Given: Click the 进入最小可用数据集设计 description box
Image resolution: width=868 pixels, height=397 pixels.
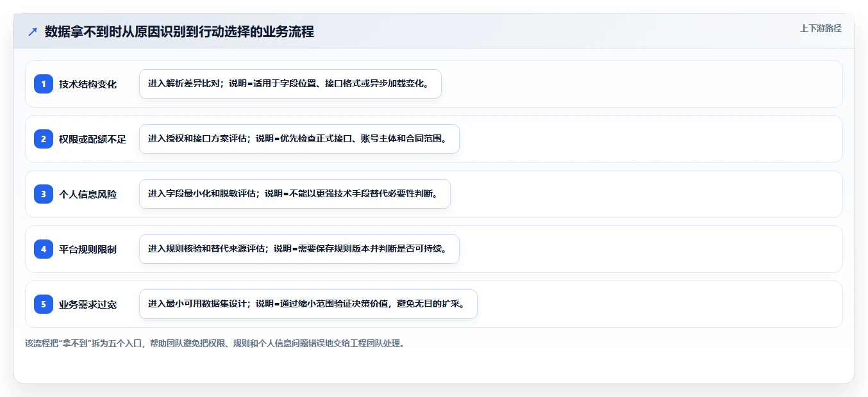Looking at the screenshot, I should (x=308, y=304).
